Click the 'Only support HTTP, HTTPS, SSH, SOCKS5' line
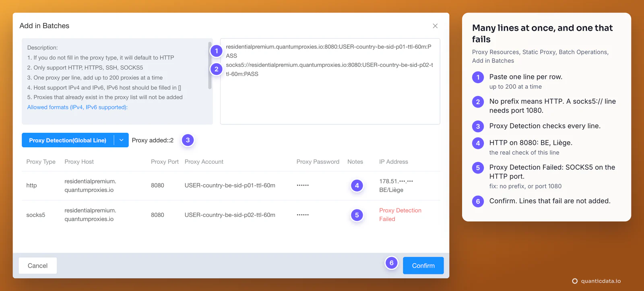Image resolution: width=644 pixels, height=291 pixels. [x=85, y=68]
